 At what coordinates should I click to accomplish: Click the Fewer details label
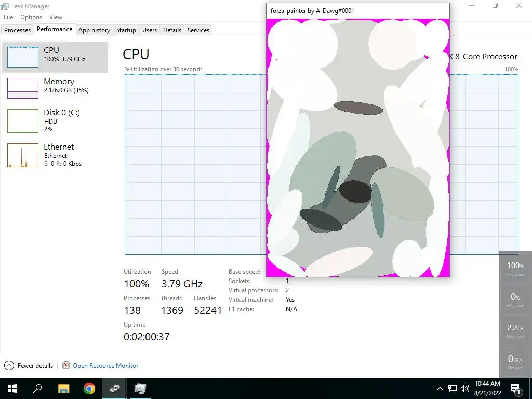35,366
